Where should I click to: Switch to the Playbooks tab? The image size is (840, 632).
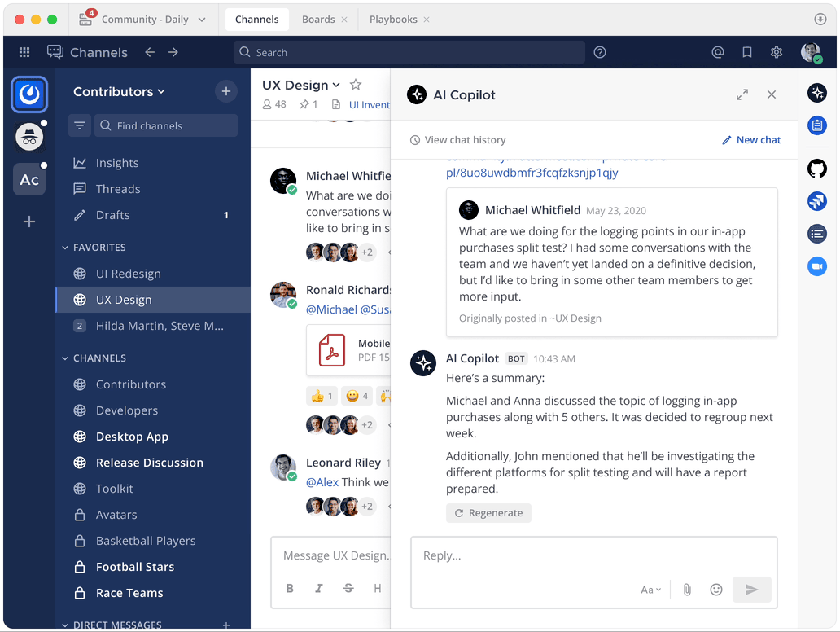[x=393, y=19]
